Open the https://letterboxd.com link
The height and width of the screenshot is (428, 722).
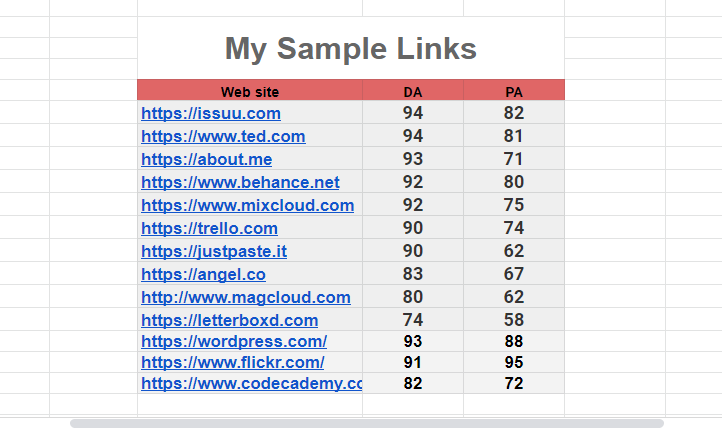(x=230, y=321)
